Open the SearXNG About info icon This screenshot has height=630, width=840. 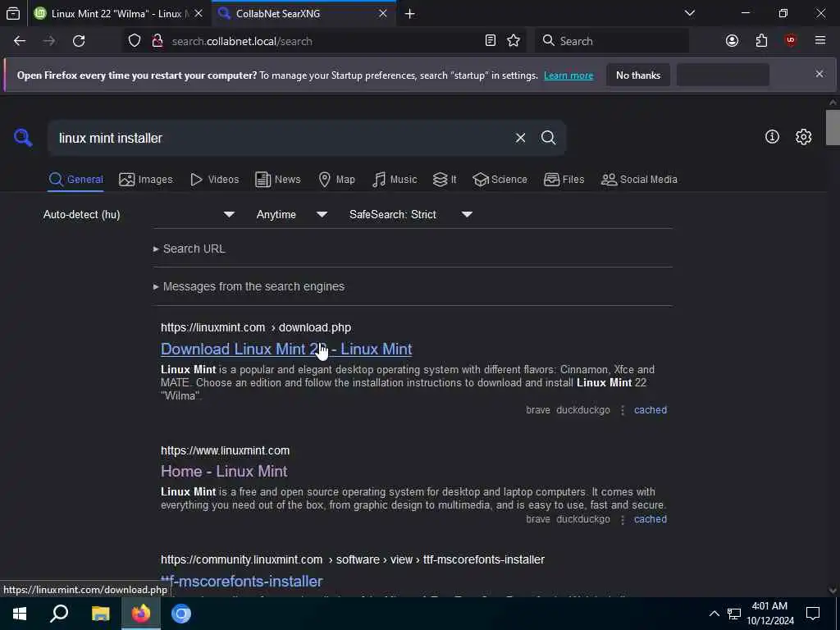coord(772,137)
